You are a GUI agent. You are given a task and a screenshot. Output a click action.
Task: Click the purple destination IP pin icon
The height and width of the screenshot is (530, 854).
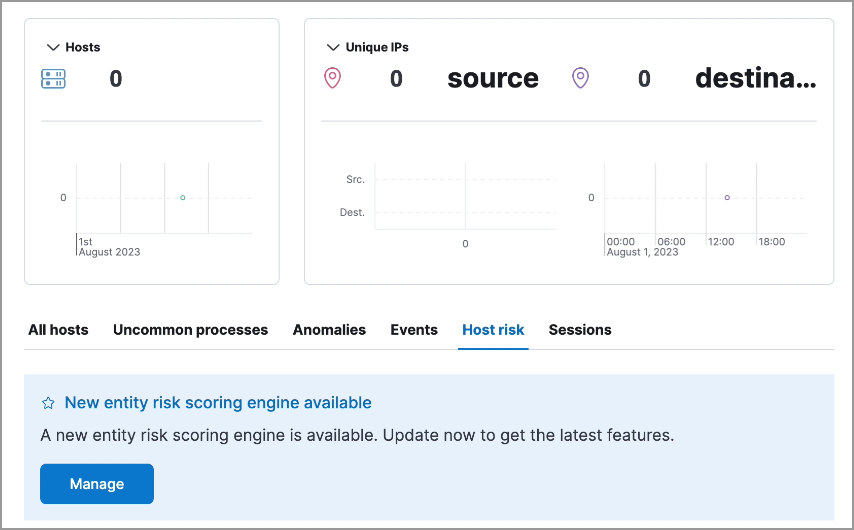[x=580, y=78]
